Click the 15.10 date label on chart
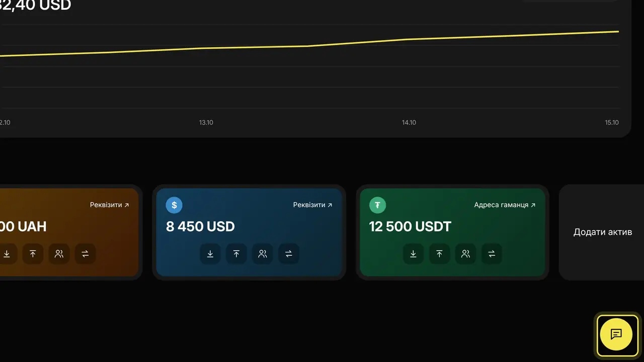Image resolution: width=644 pixels, height=362 pixels. pyautogui.click(x=612, y=123)
